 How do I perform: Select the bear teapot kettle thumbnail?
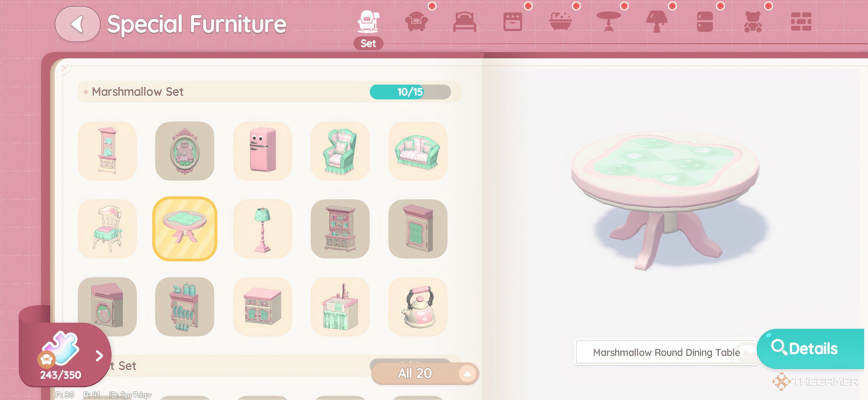tap(418, 307)
